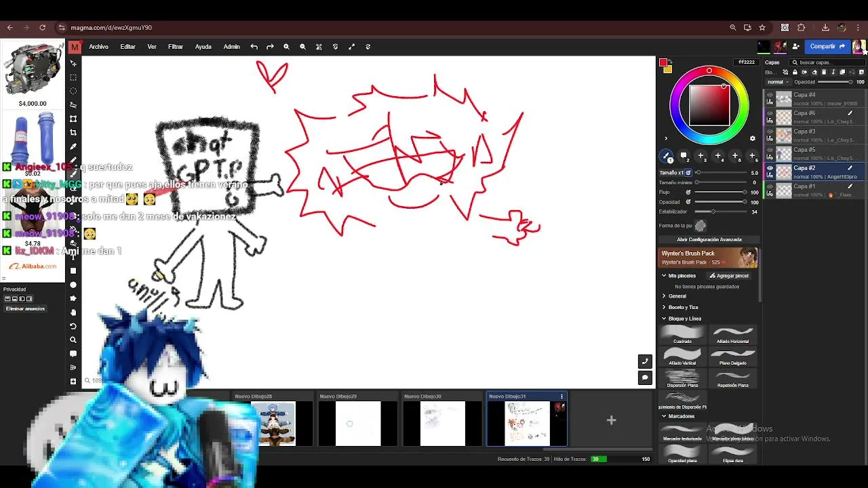Click the Magma M logo button
This screenshot has height=488, width=868.
pyautogui.click(x=75, y=47)
